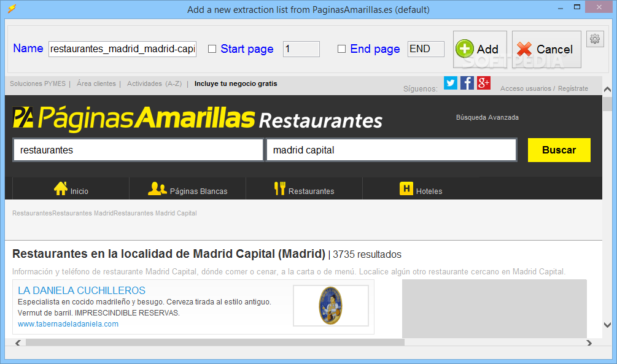This screenshot has height=364, width=617.
Task: Select the Páginas Blancas nav tab
Action: (x=188, y=188)
